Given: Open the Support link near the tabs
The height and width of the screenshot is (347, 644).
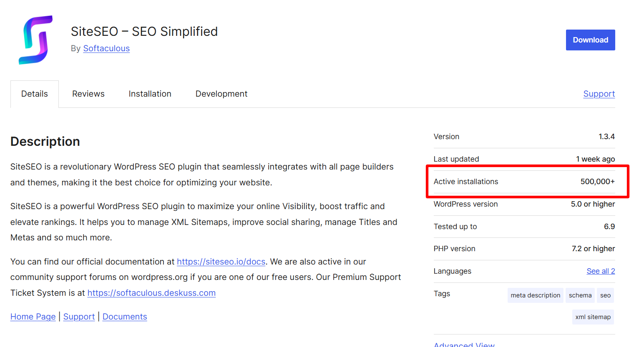Looking at the screenshot, I should [599, 94].
